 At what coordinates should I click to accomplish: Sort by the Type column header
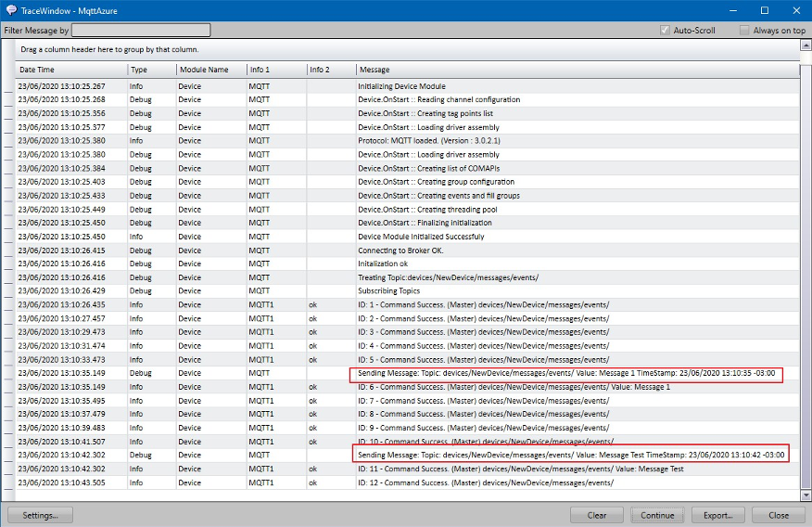[x=151, y=70]
